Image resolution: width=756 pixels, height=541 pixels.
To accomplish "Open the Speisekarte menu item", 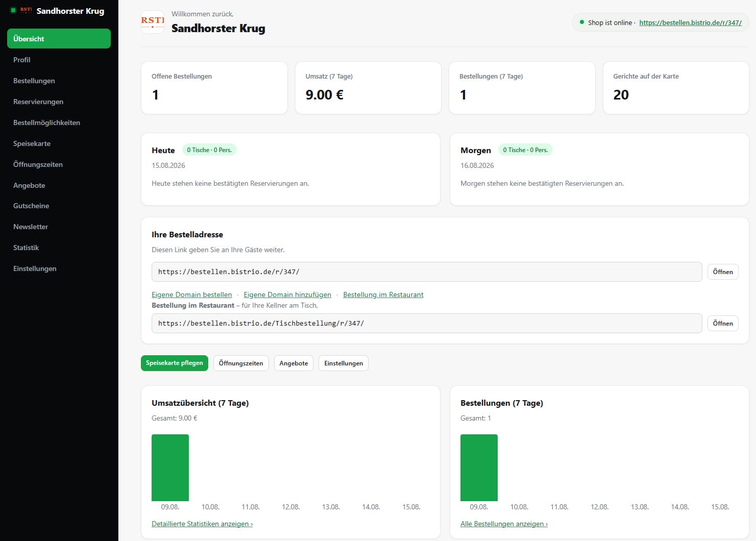I will click(59, 143).
